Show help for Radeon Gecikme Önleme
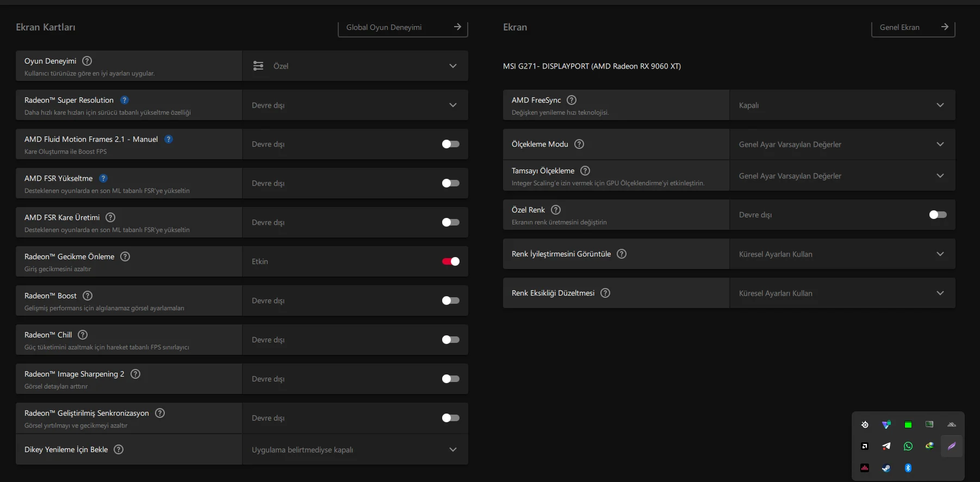The height and width of the screenshot is (482, 980). click(x=125, y=256)
